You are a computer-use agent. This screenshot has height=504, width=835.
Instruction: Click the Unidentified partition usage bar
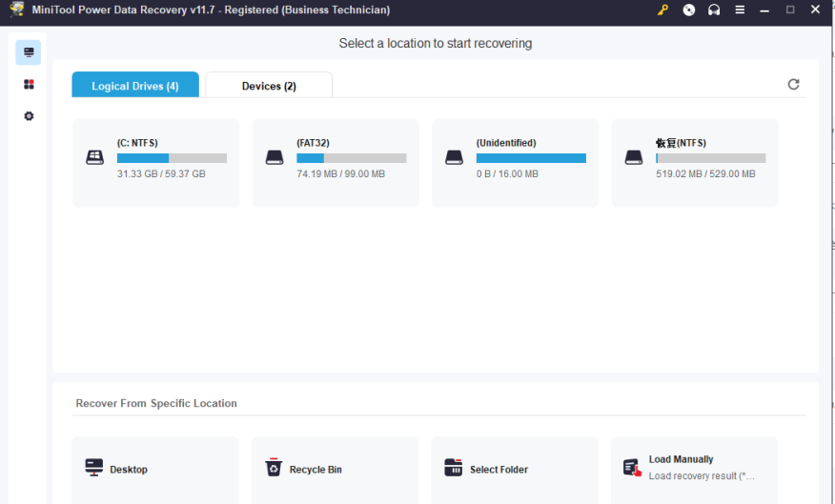[531, 158]
